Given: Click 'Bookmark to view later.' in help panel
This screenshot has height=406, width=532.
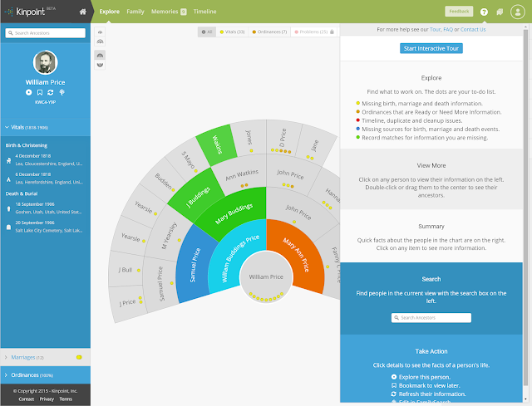Looking at the screenshot, I should coord(429,386).
